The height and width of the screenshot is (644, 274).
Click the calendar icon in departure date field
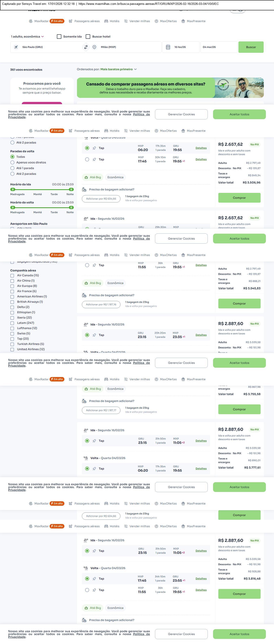[168, 47]
